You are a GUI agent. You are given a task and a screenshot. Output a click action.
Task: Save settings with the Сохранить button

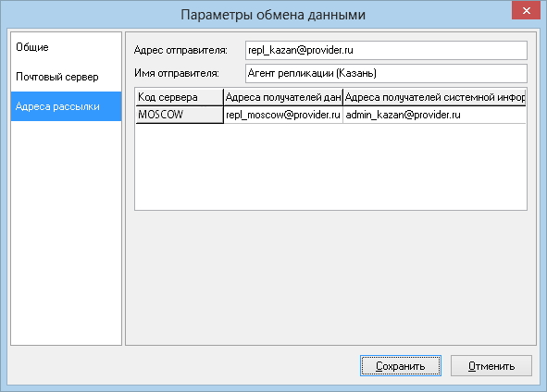coord(401,366)
